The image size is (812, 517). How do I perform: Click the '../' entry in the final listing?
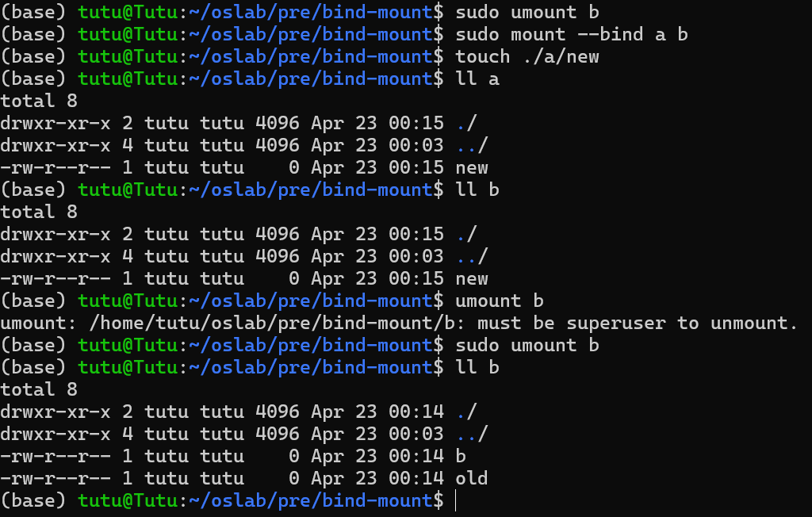472,434
